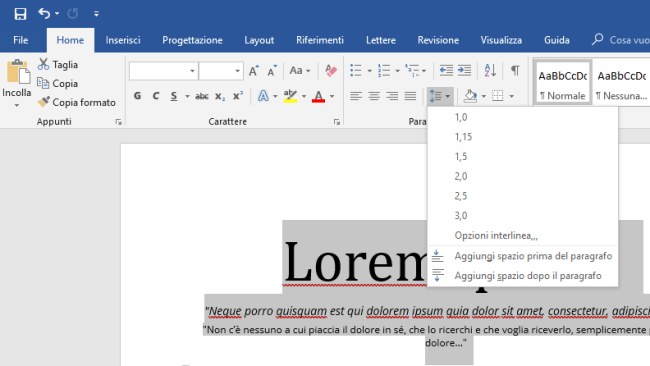Open the Appunti clipboard pane launcher
Image resolution: width=650 pixels, height=366 pixels.
tap(119, 122)
